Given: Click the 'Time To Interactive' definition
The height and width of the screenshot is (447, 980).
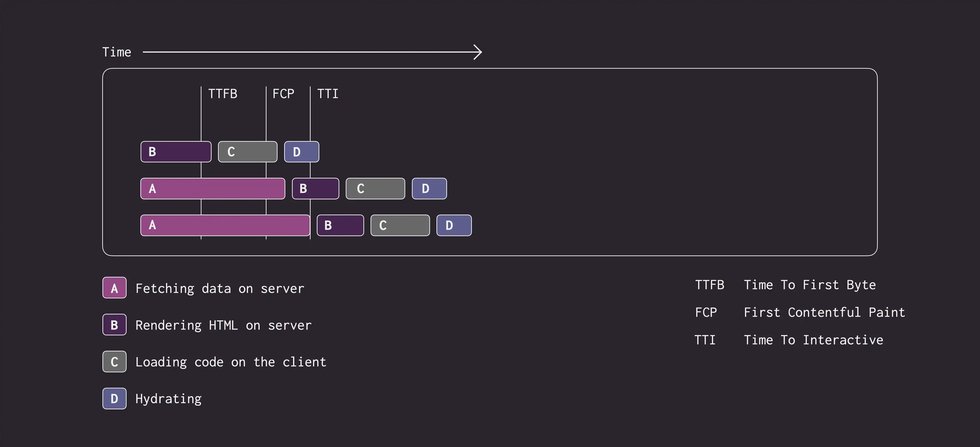Looking at the screenshot, I should point(813,340).
